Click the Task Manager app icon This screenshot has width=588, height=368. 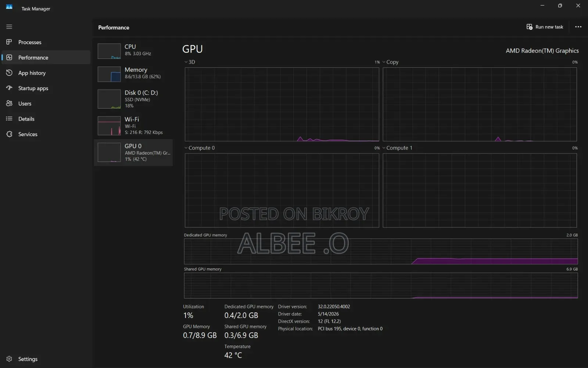tap(9, 7)
